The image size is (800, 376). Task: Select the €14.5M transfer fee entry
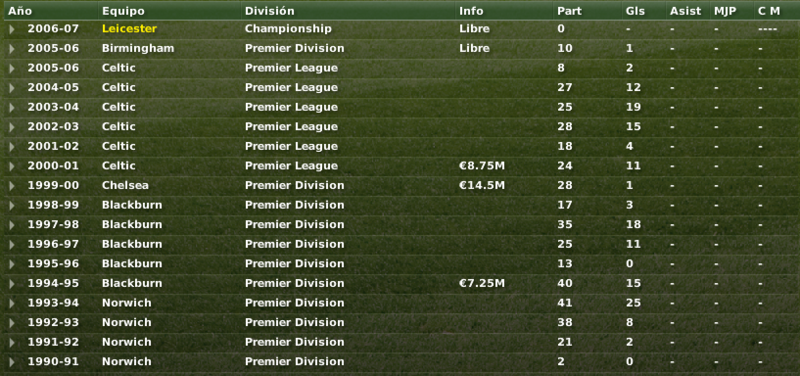tap(482, 185)
